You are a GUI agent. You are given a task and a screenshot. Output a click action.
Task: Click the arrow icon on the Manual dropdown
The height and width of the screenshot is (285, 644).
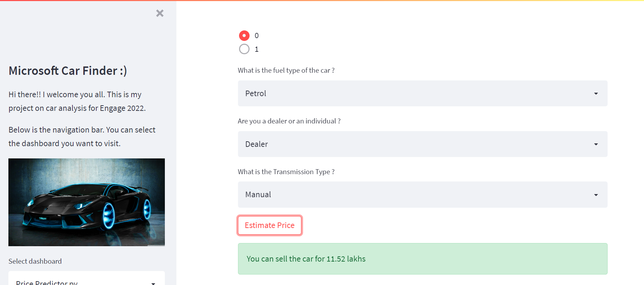pos(596,195)
